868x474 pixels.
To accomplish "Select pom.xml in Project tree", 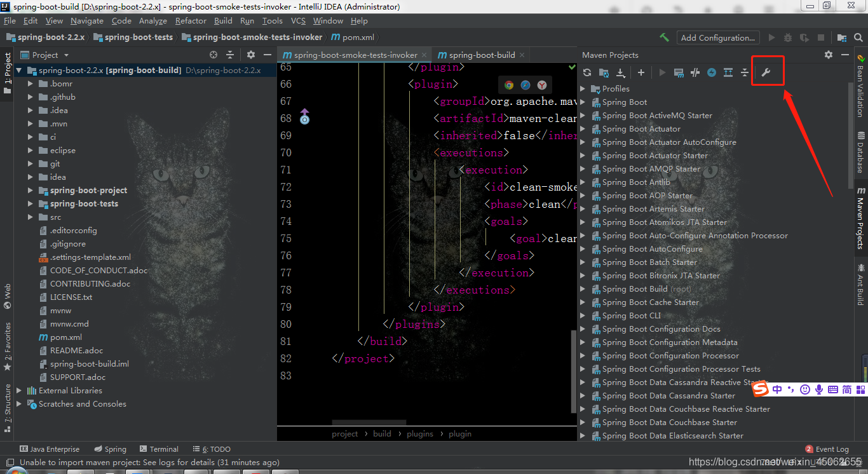I will coord(66,337).
